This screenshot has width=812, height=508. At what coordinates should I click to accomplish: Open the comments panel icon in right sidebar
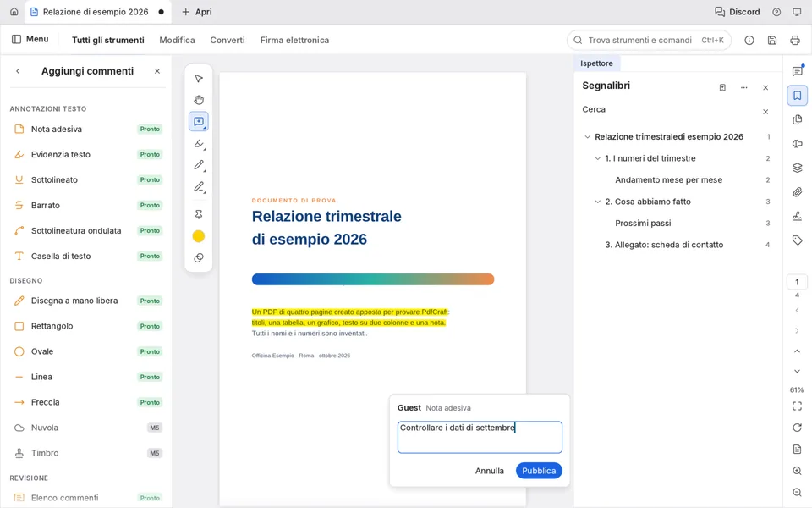pyautogui.click(x=797, y=71)
